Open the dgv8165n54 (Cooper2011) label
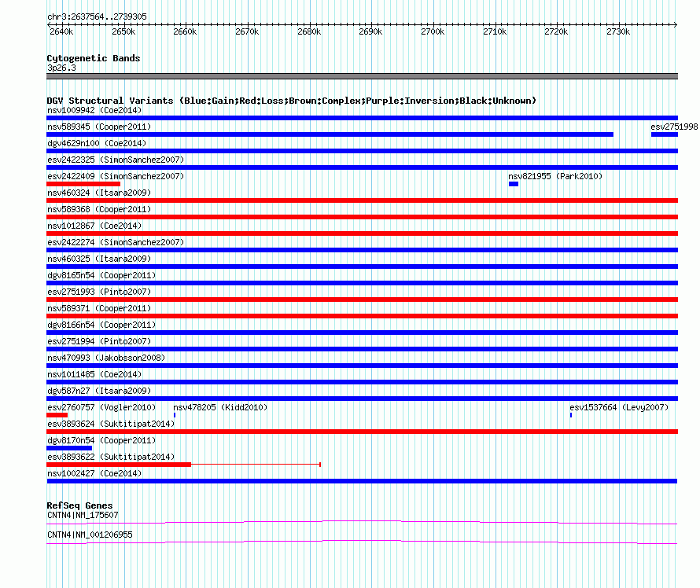The image size is (700, 588). click(x=101, y=275)
